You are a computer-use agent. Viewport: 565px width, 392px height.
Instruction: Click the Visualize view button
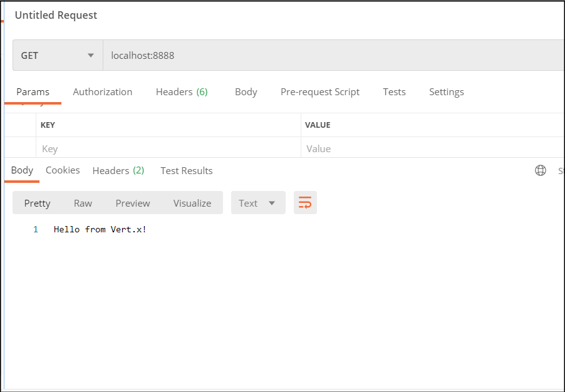192,203
